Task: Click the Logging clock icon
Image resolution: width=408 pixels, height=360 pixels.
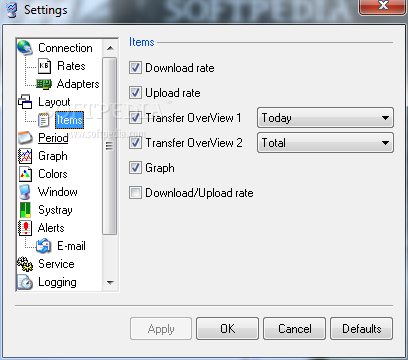Action: (x=25, y=282)
